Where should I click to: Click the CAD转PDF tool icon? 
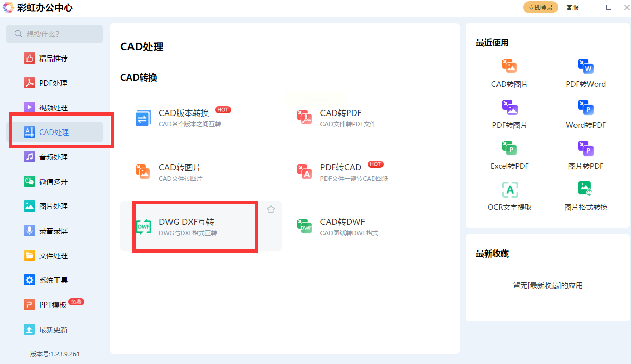pyautogui.click(x=304, y=118)
